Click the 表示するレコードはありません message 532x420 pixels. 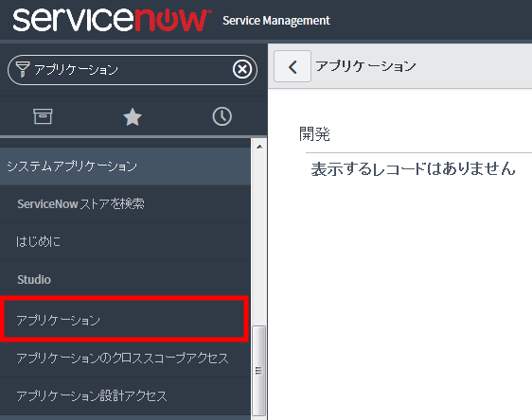414,168
